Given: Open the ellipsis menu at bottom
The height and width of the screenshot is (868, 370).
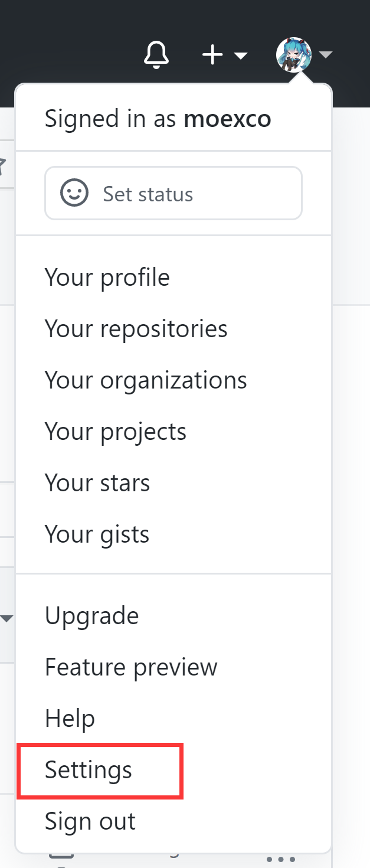Looking at the screenshot, I should (x=280, y=859).
